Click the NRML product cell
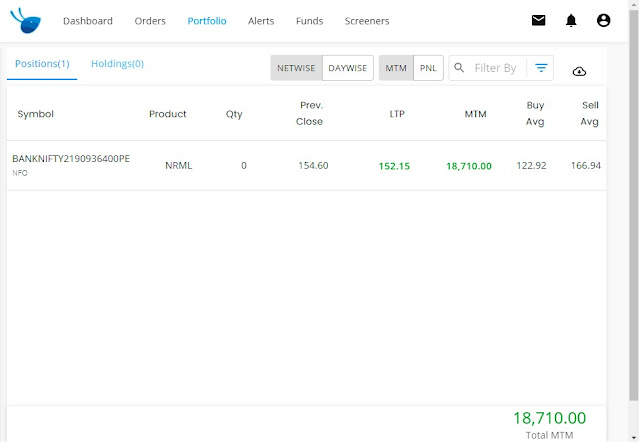This screenshot has height=442, width=639. pos(178,165)
